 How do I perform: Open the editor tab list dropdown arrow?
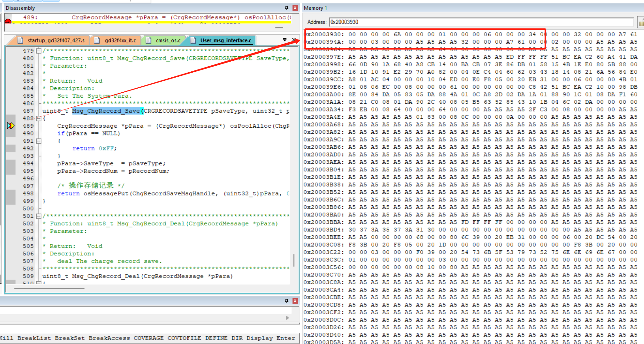(284, 40)
